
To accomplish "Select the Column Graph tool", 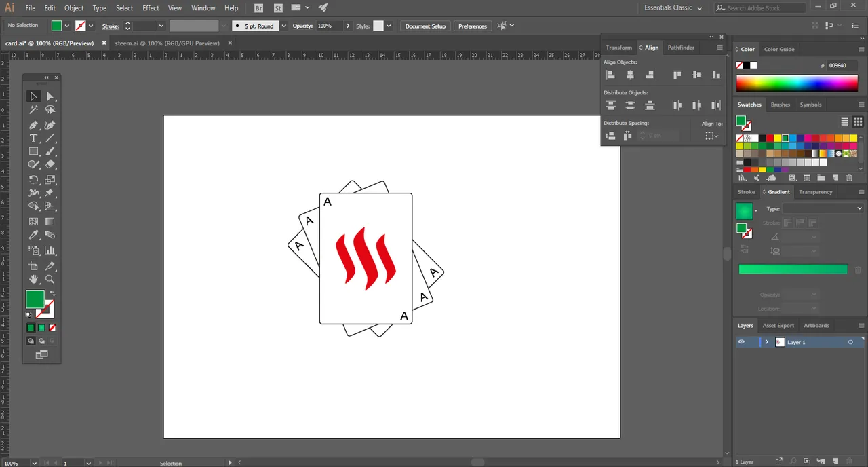I will tap(50, 250).
